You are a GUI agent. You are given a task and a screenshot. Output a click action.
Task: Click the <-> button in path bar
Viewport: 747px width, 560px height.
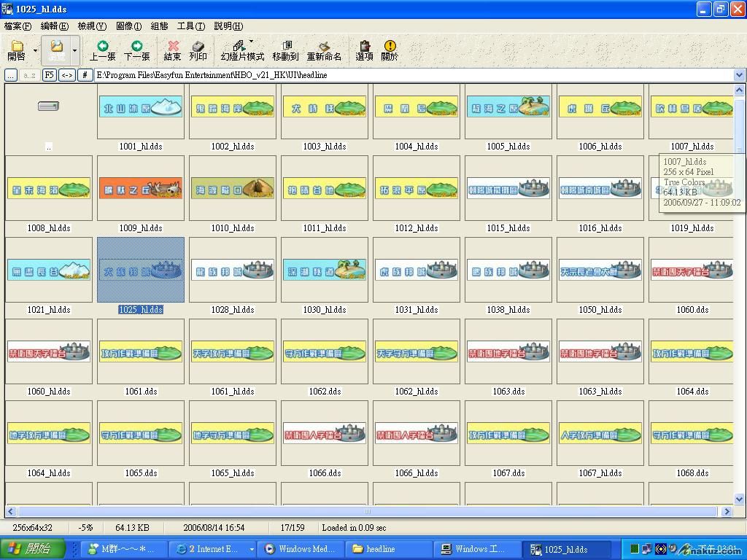tap(67, 75)
